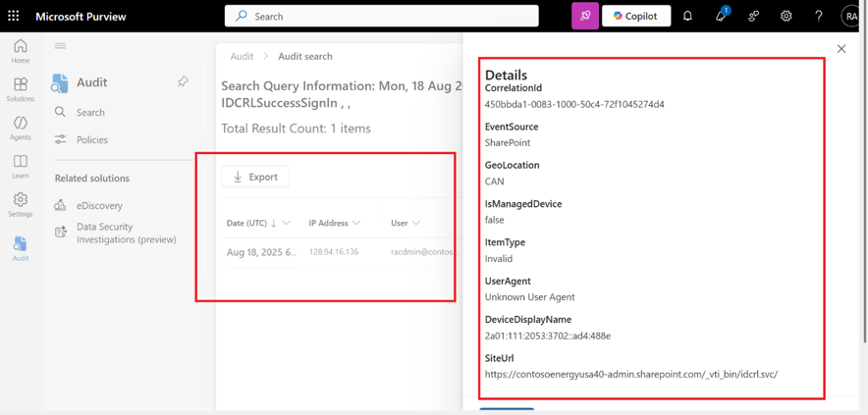Image resolution: width=868 pixels, height=415 pixels.
Task: Open Agents in the left rail
Action: click(20, 128)
